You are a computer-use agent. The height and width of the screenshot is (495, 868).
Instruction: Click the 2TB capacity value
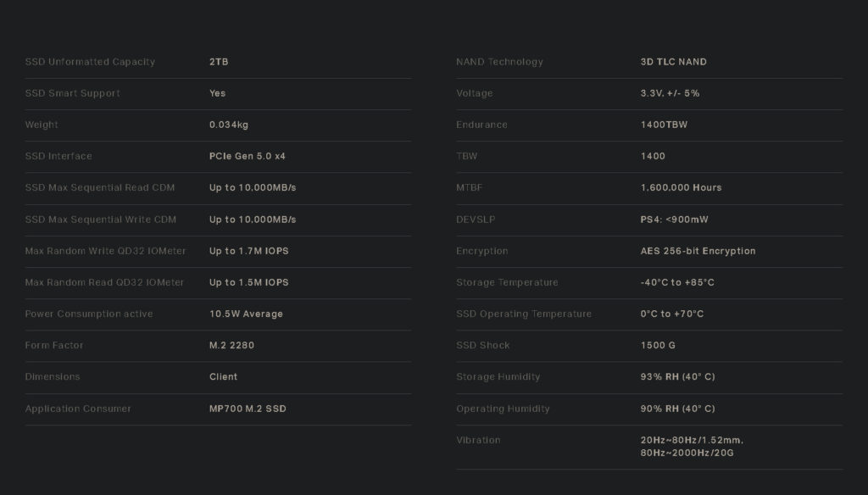(x=219, y=62)
